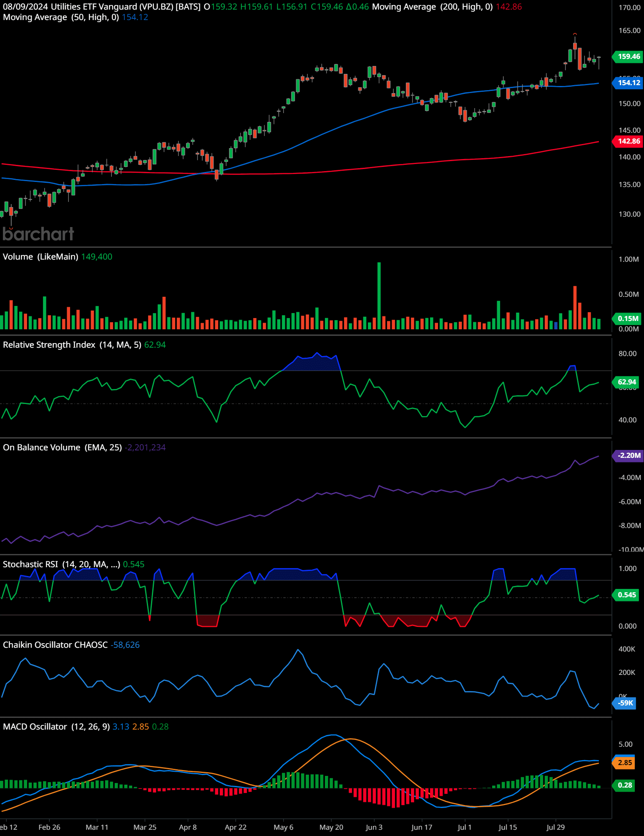Click the 1.00M volume axis label

tap(629, 259)
